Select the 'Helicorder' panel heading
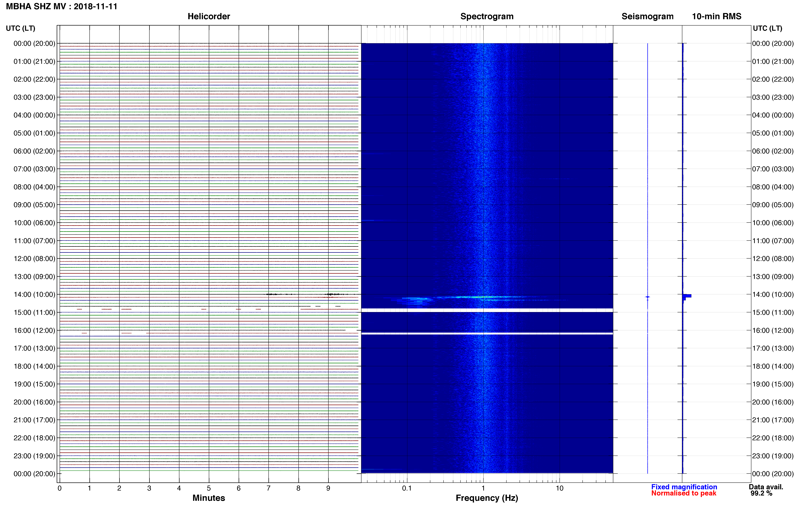This screenshot has width=812, height=508. pos(209,16)
